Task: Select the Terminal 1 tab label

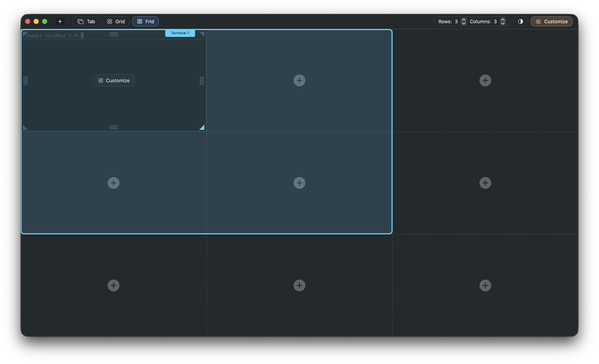Action: click(180, 33)
